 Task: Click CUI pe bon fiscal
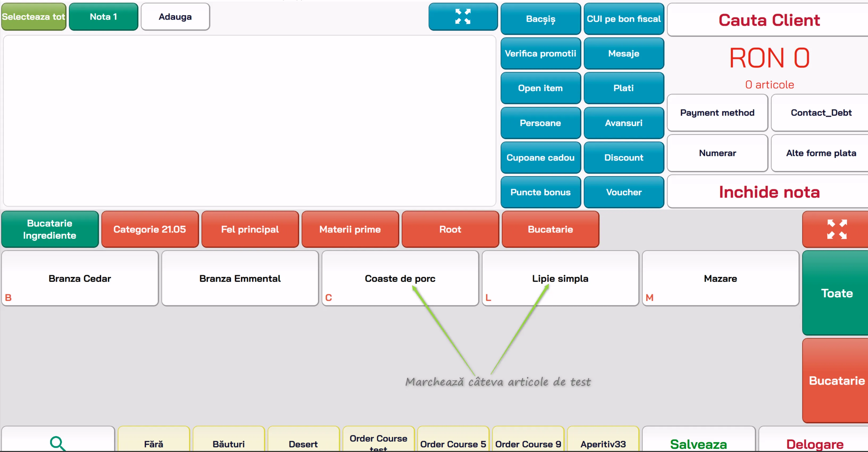coord(624,19)
